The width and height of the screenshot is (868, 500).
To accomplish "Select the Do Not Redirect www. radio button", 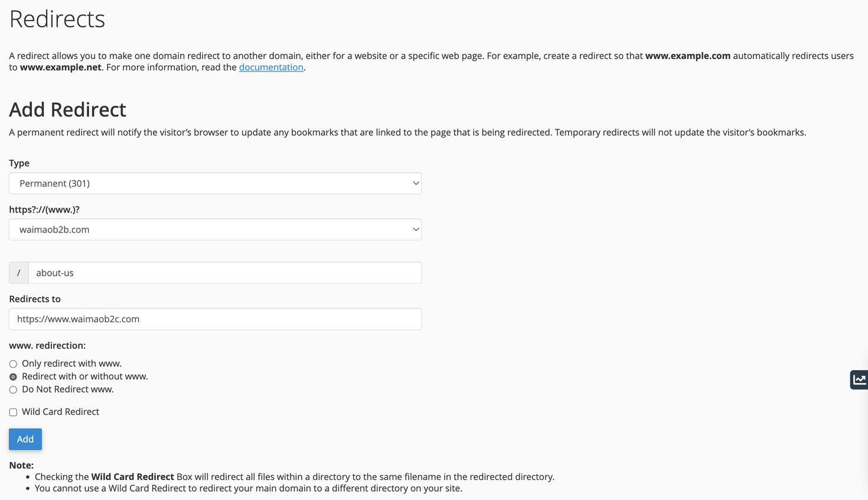I will (13, 390).
